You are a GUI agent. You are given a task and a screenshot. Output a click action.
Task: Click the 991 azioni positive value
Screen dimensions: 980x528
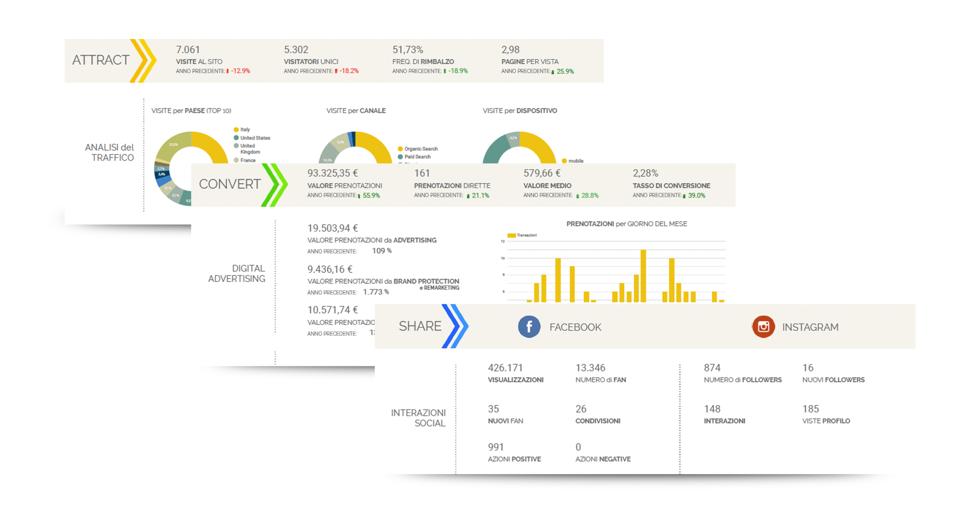pos(496,447)
